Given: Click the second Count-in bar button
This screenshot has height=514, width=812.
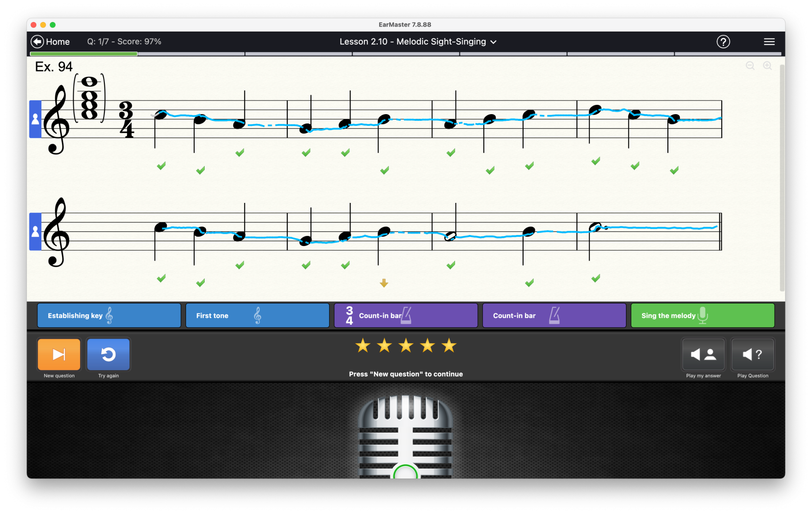Looking at the screenshot, I should point(554,315).
